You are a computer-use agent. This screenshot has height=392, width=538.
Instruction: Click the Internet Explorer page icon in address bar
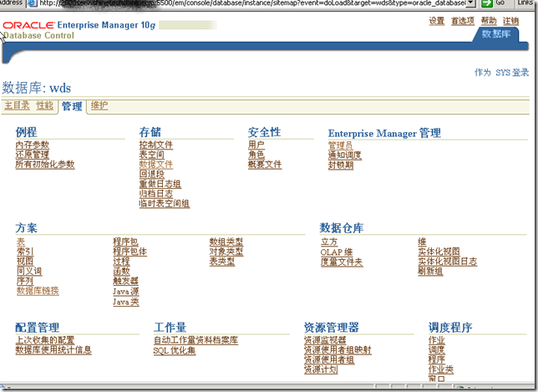[33, 3]
